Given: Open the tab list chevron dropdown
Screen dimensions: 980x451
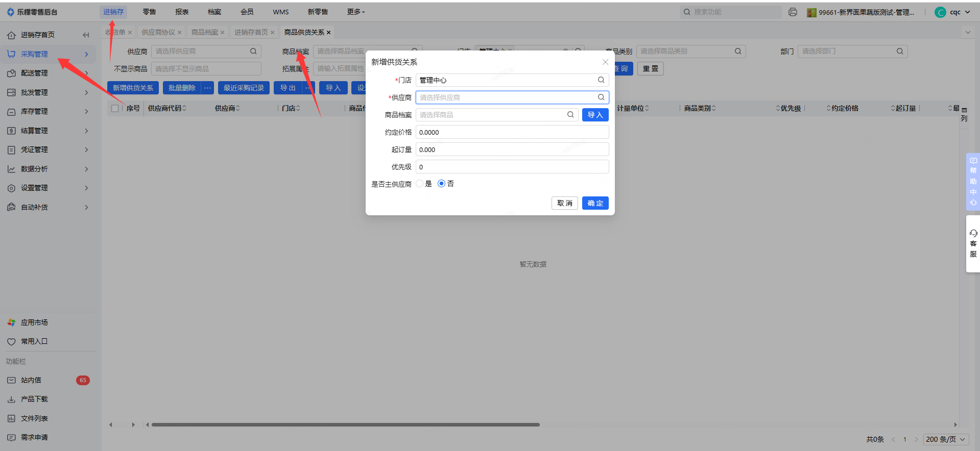Looking at the screenshot, I should click(x=968, y=32).
